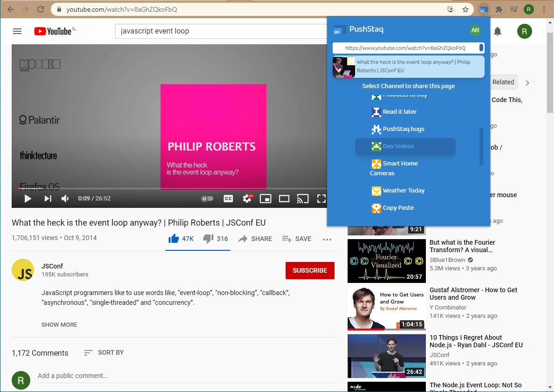Click the browser back arrow
The height and width of the screenshot is (392, 554).
(11, 9)
